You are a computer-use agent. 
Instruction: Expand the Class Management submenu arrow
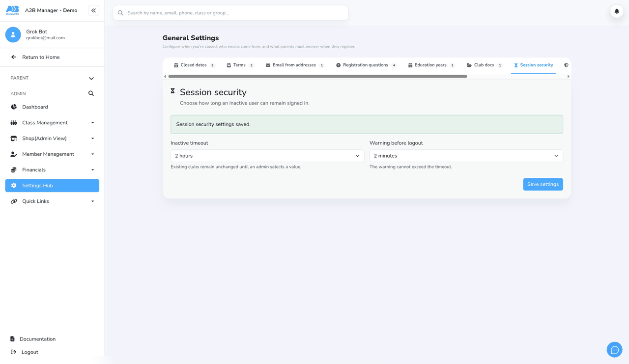[92, 123]
